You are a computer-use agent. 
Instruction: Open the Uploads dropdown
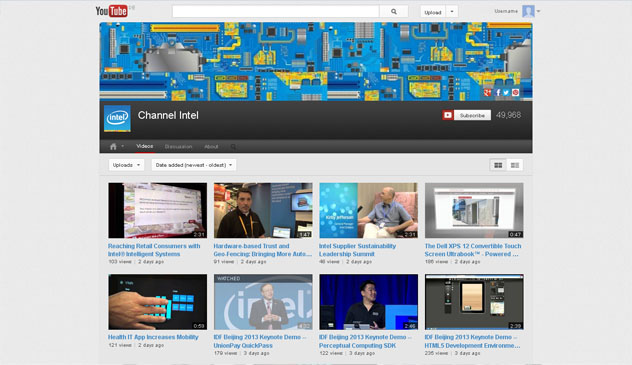pyautogui.click(x=126, y=165)
